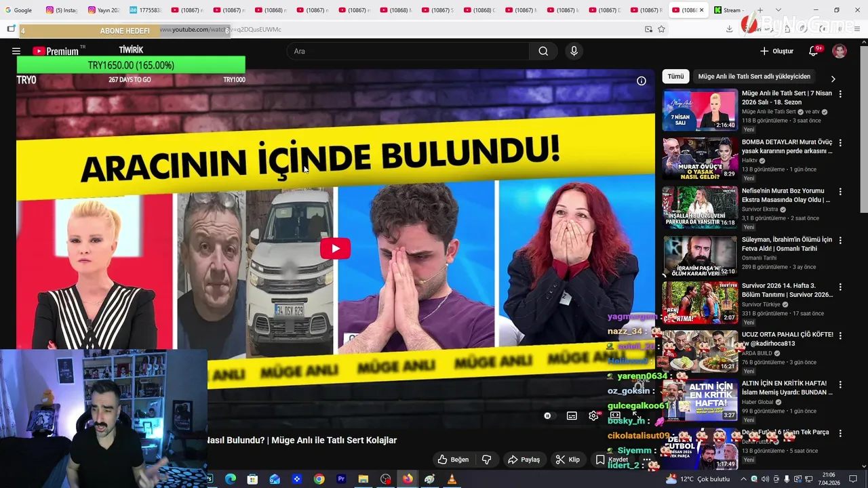Show hidden system tray icons chevron

pos(743,479)
